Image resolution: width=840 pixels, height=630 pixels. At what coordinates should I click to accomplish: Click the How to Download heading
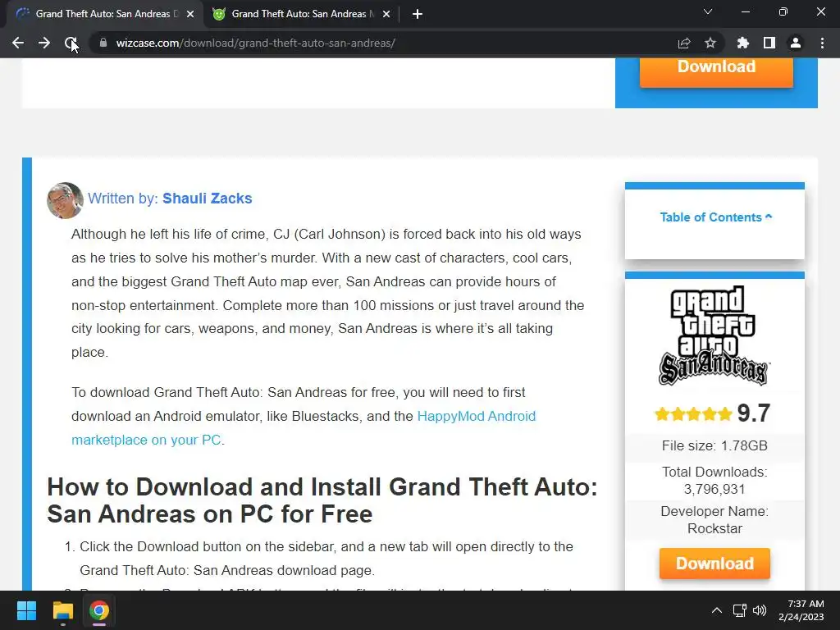[322, 500]
